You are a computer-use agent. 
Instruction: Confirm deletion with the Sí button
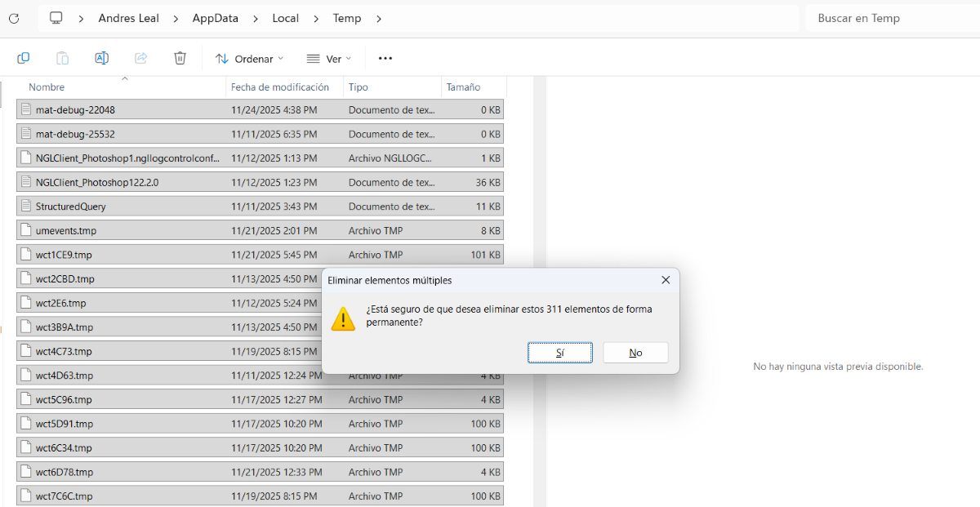click(x=560, y=353)
